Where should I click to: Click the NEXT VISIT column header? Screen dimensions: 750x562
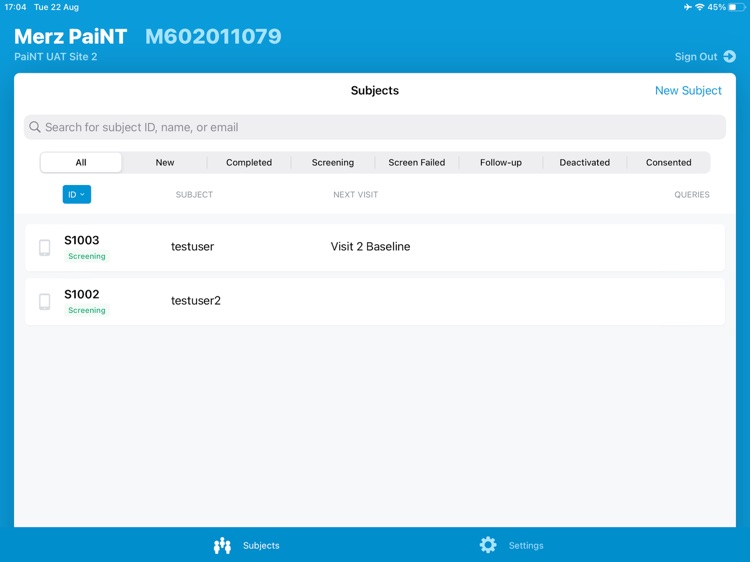(355, 195)
